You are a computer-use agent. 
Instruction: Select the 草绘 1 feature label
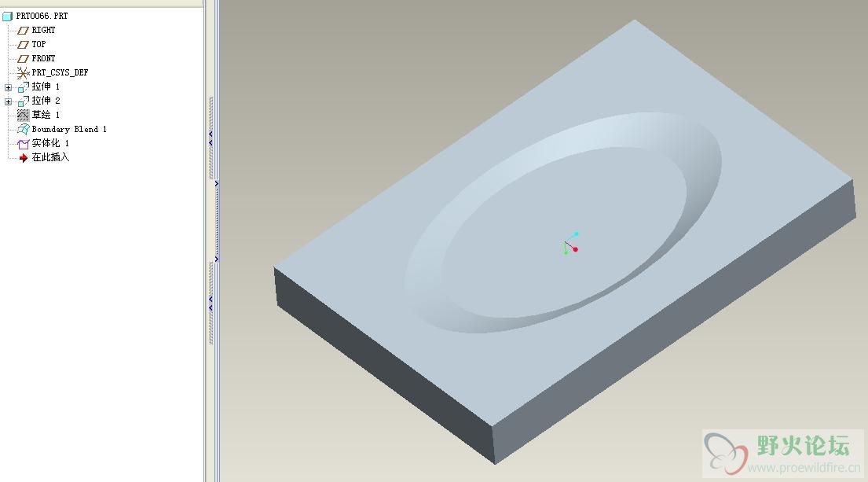click(x=46, y=115)
